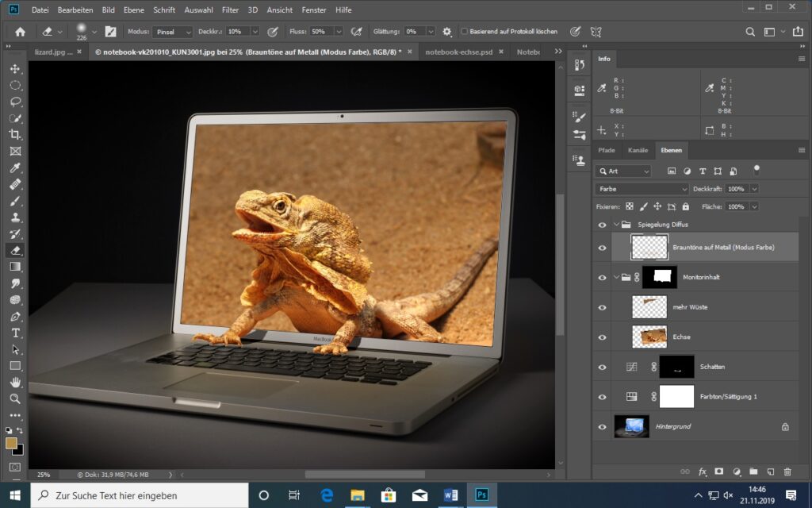This screenshot has width=812, height=508.
Task: Open the Deckkraft 100% dropdown arrow
Action: click(x=755, y=189)
